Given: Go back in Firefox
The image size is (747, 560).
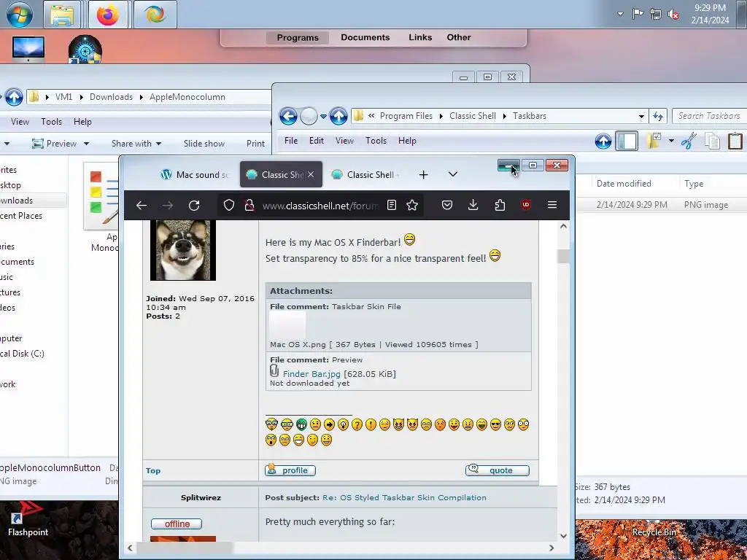Looking at the screenshot, I should click(141, 205).
